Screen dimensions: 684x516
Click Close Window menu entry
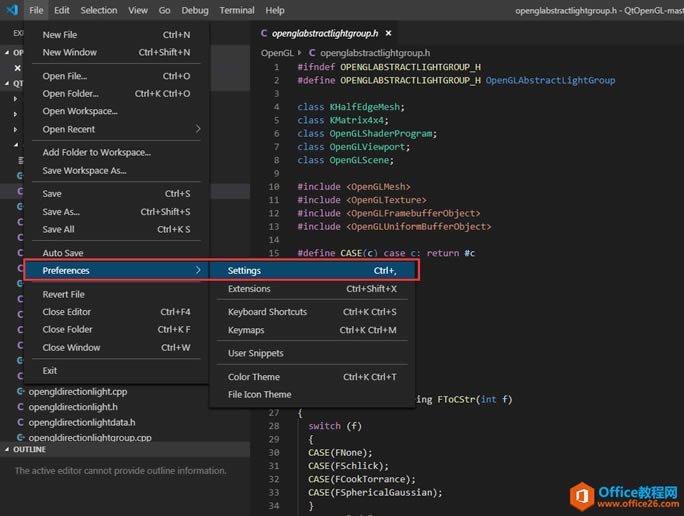click(x=116, y=348)
